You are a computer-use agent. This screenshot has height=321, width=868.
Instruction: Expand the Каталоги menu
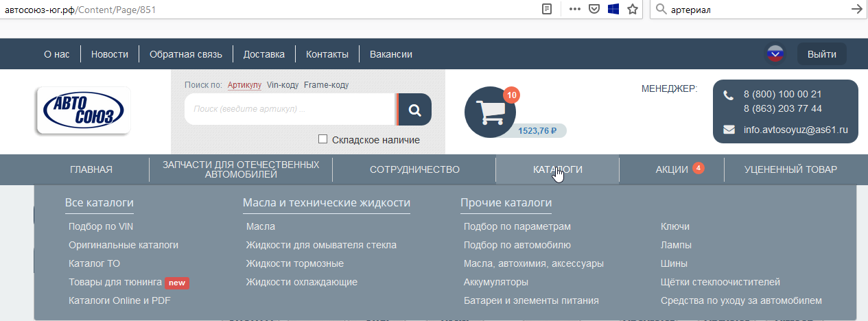557,169
